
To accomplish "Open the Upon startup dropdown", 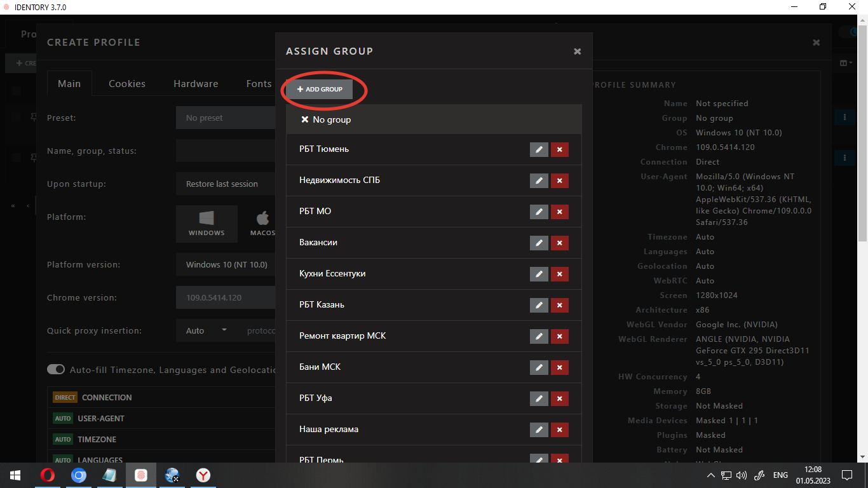I will point(226,184).
